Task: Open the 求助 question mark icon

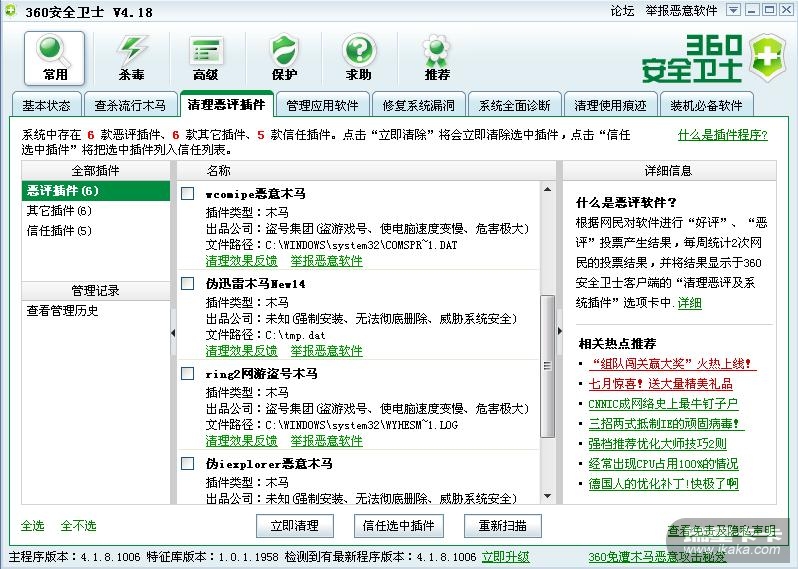Action: coord(359,58)
